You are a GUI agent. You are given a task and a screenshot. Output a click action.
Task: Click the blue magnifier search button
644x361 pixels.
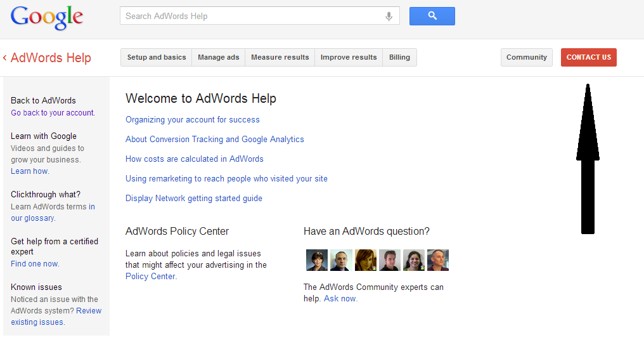click(x=432, y=16)
